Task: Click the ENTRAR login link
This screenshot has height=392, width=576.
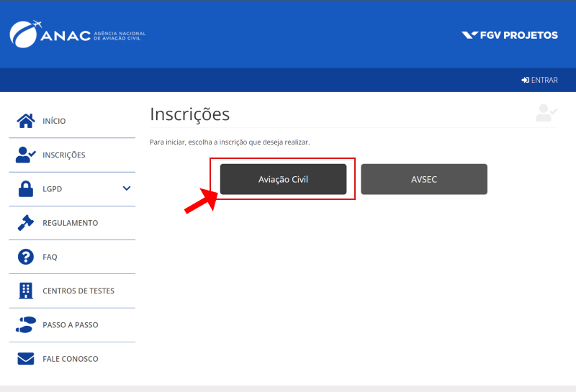Action: tap(540, 80)
